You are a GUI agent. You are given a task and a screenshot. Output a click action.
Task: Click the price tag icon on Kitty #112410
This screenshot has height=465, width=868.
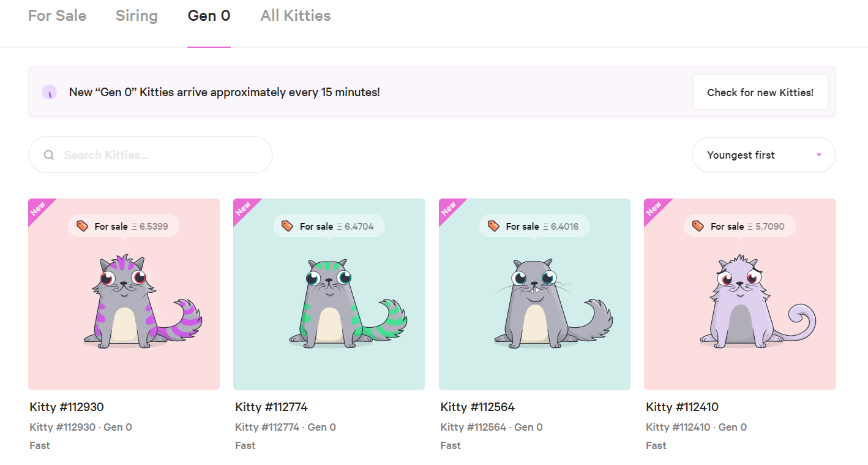pos(698,226)
